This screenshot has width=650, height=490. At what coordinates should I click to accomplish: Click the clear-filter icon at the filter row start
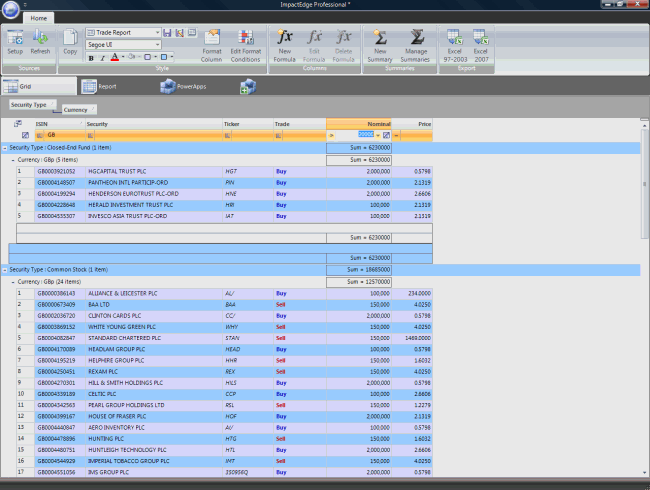tap(25, 135)
